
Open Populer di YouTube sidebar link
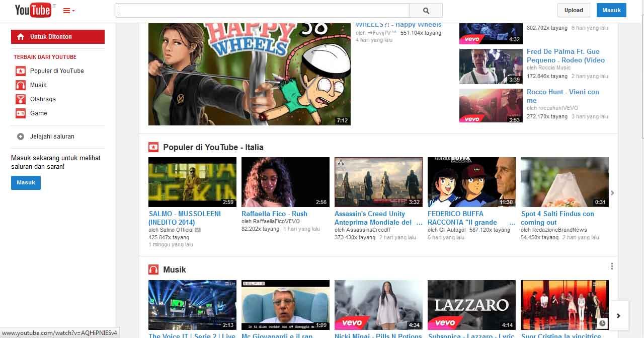(57, 71)
